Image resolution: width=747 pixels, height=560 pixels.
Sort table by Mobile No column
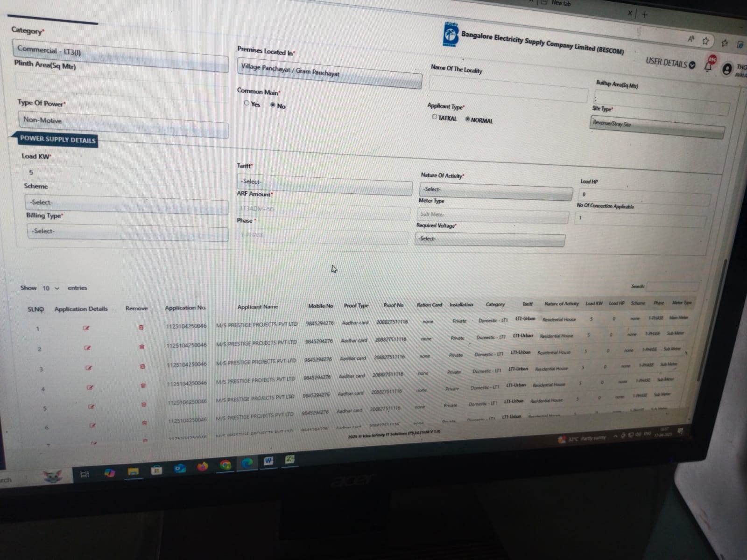tap(320, 306)
